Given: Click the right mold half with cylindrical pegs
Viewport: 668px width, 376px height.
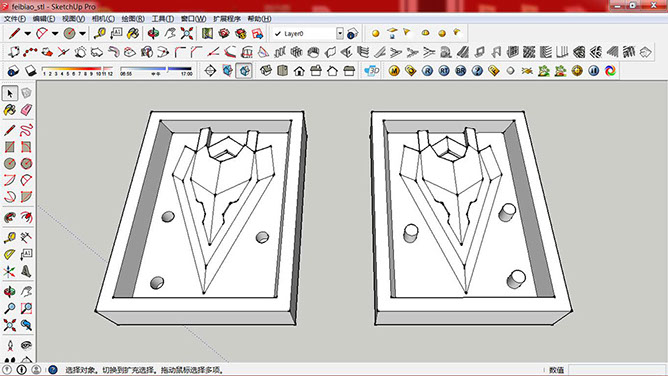Looking at the screenshot, I should [471, 218].
